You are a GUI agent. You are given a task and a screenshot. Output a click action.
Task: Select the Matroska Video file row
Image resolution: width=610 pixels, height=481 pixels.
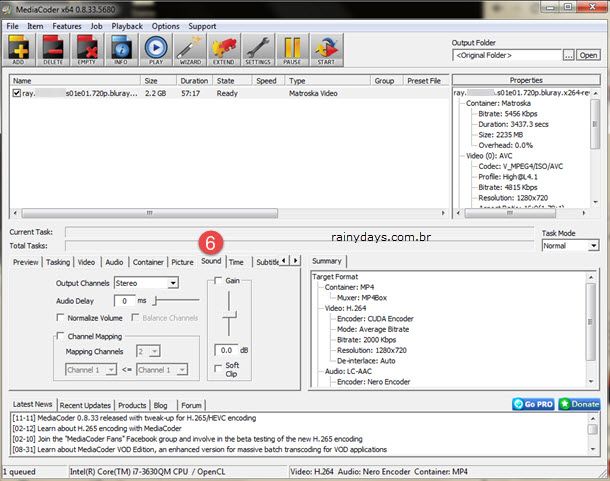click(230, 93)
